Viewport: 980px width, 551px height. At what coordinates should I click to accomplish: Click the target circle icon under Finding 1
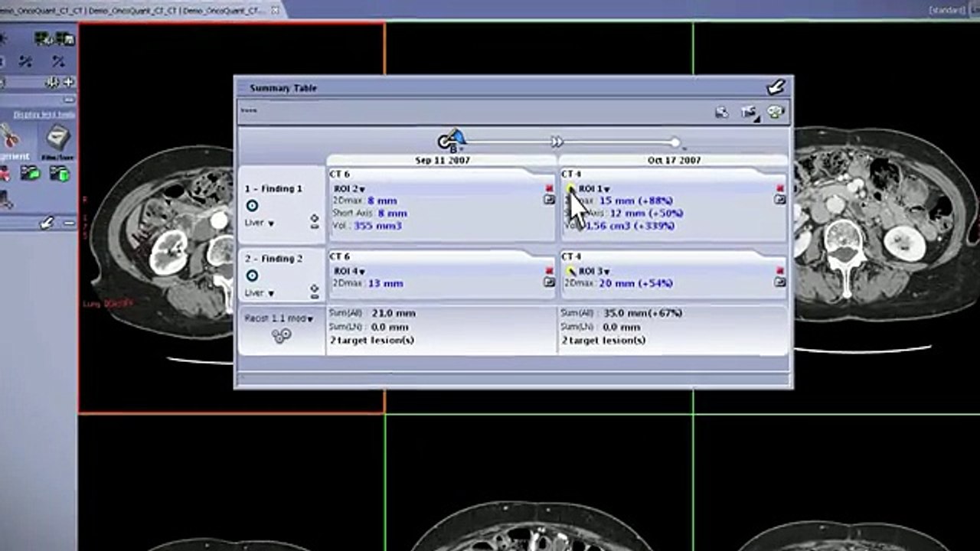tap(252, 206)
